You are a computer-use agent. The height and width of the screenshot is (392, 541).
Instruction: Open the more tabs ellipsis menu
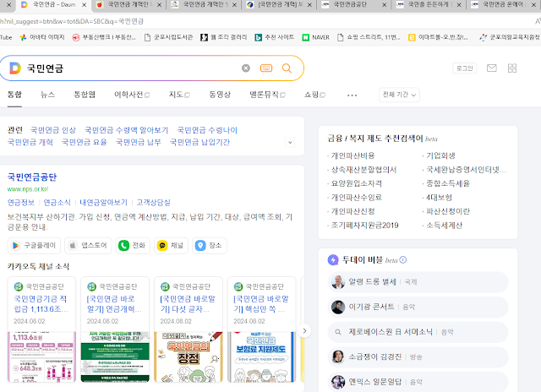coord(352,95)
